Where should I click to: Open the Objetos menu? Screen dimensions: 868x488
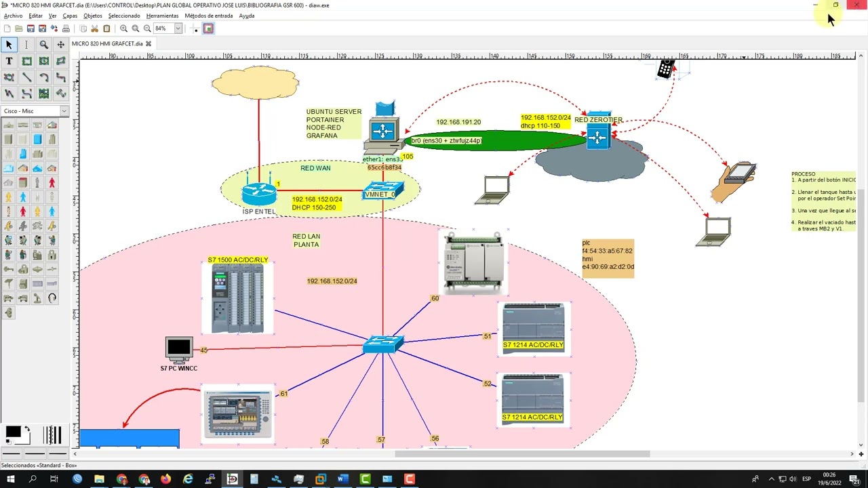(x=93, y=16)
